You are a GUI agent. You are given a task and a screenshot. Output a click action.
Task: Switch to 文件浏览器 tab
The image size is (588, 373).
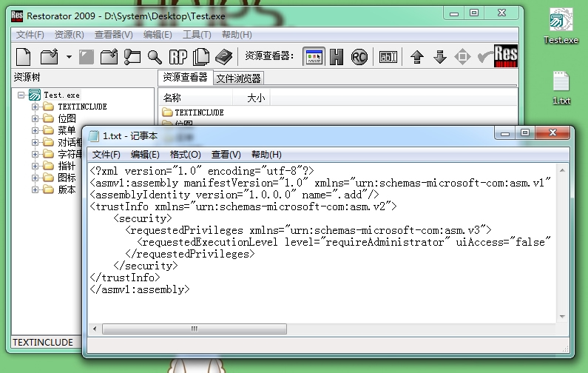[238, 78]
